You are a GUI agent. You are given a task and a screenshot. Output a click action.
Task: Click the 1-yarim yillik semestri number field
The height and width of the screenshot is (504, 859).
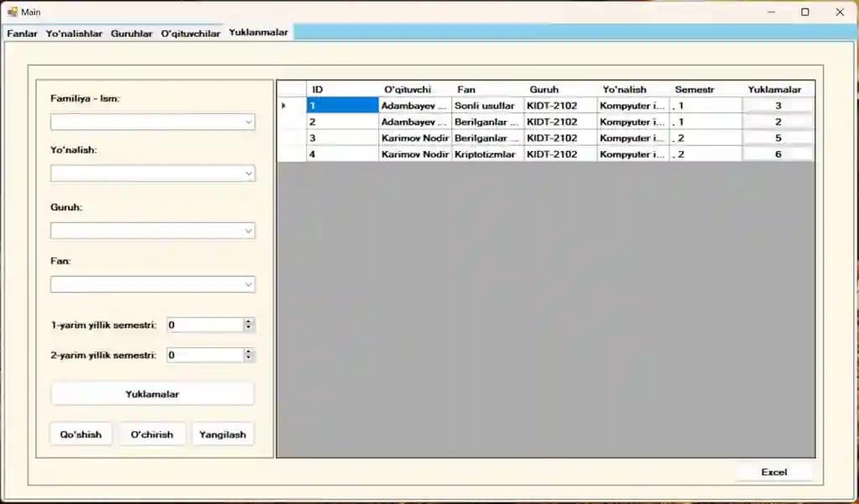[x=204, y=325]
